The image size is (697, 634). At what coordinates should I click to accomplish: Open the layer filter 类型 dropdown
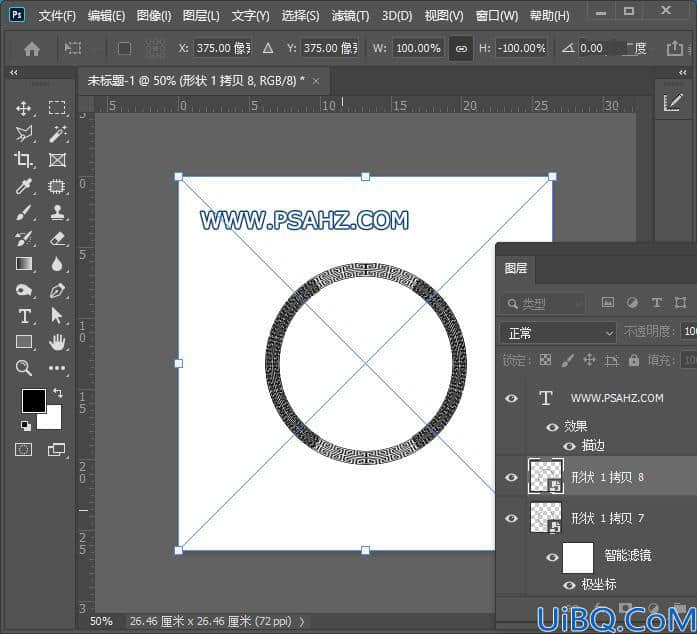pyautogui.click(x=543, y=304)
